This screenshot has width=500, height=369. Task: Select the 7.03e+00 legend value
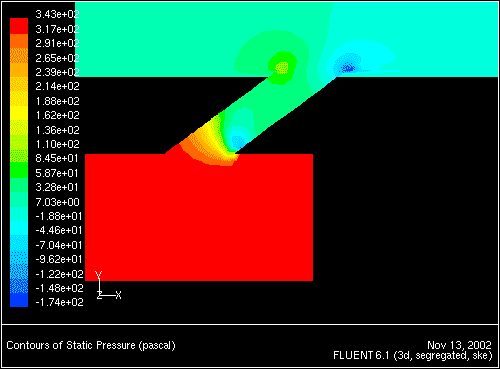pyautogui.click(x=57, y=202)
